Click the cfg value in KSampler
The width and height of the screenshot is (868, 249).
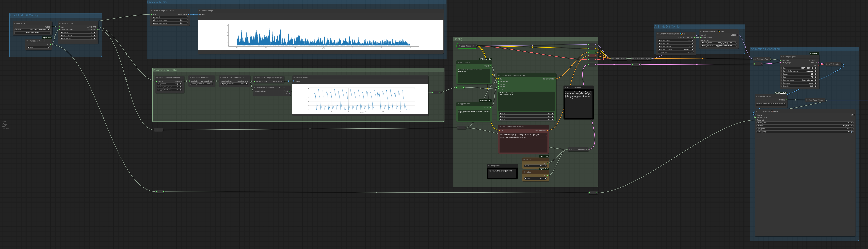tap(800, 77)
